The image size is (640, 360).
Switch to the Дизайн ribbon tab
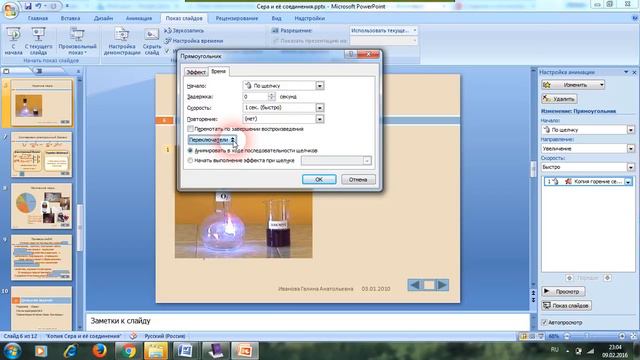click(103, 18)
